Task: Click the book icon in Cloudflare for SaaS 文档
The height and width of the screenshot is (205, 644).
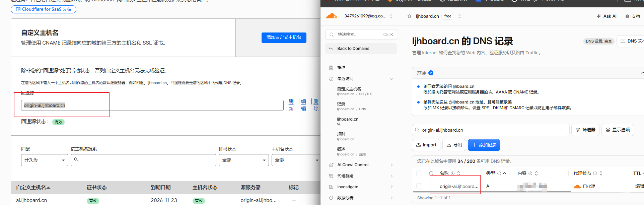Action: click(18, 9)
